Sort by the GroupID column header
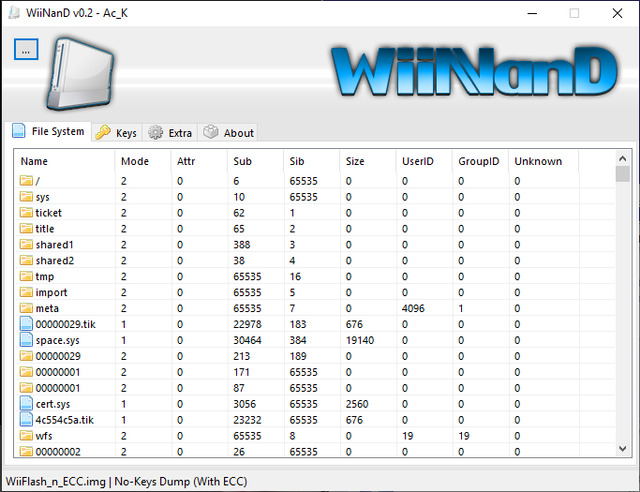 480,161
